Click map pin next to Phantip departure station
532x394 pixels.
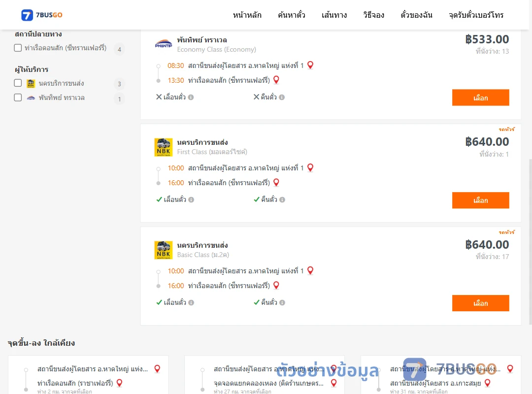[x=310, y=65]
